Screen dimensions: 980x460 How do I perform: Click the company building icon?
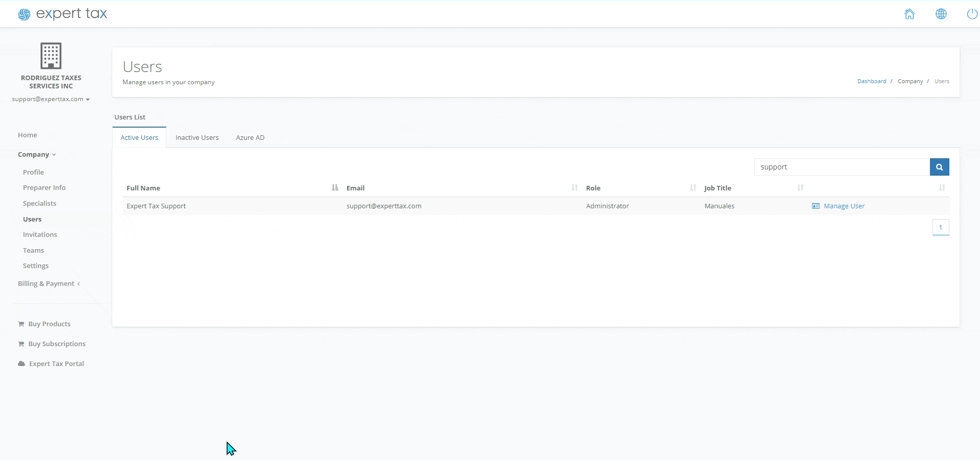(x=51, y=56)
